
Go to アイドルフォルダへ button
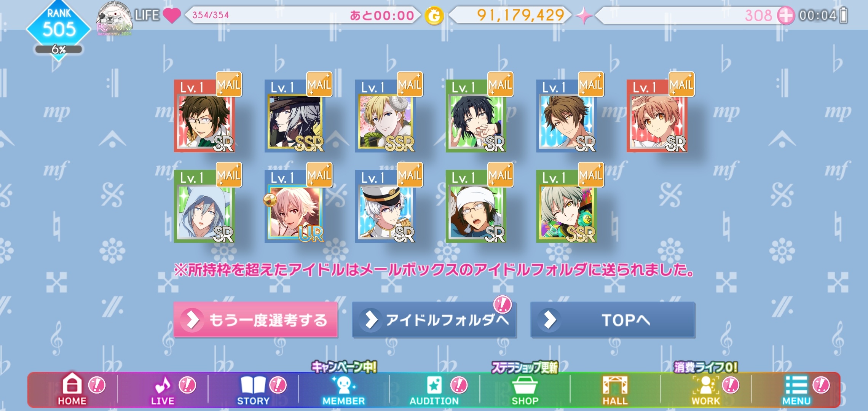click(x=434, y=320)
